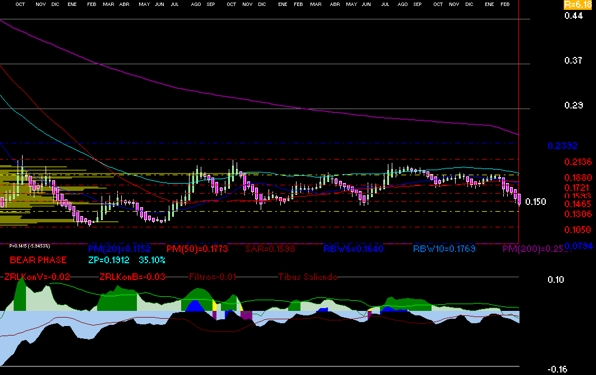Select the SAR indicator value label

click(x=270, y=249)
